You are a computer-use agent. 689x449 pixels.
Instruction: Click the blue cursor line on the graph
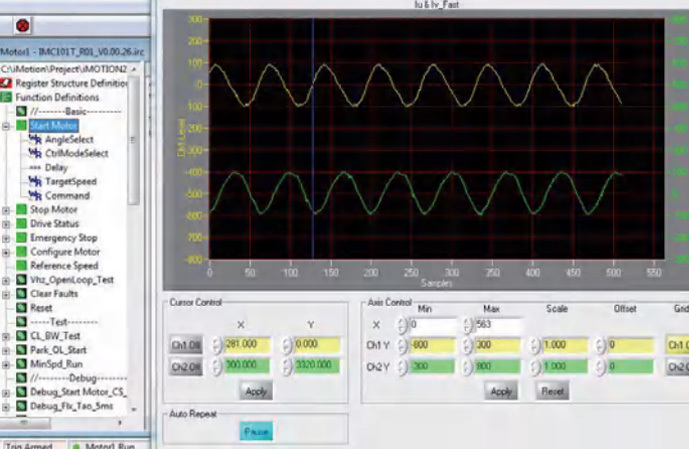tap(313, 139)
